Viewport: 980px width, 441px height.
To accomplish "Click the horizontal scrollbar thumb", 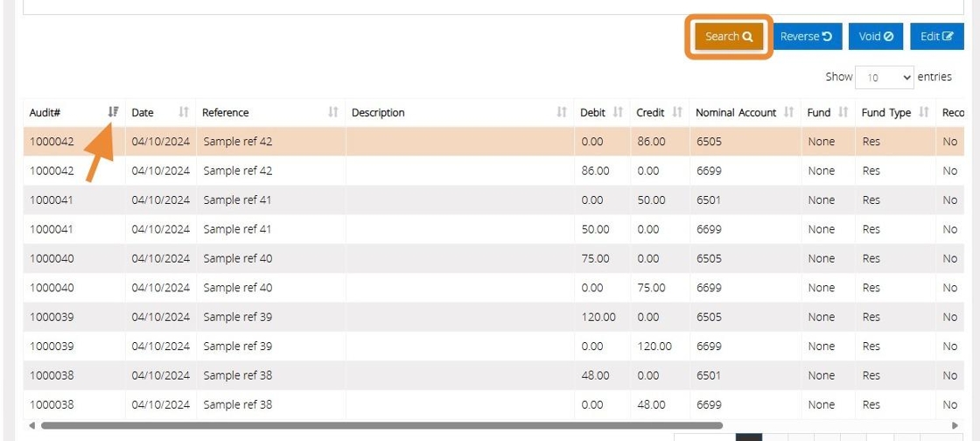I will tap(381, 425).
